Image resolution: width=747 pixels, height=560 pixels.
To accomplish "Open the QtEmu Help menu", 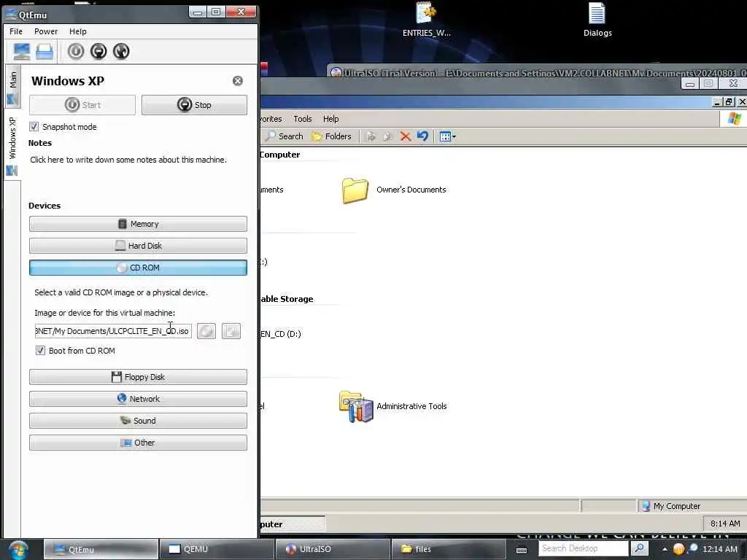I will 77,31.
